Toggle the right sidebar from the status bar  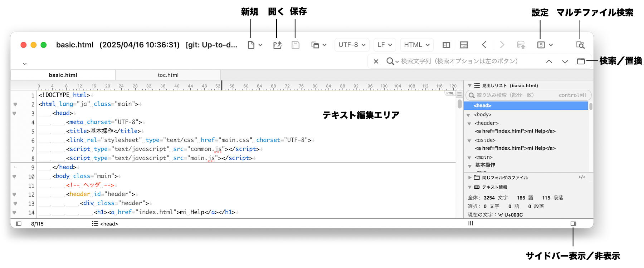tap(573, 224)
